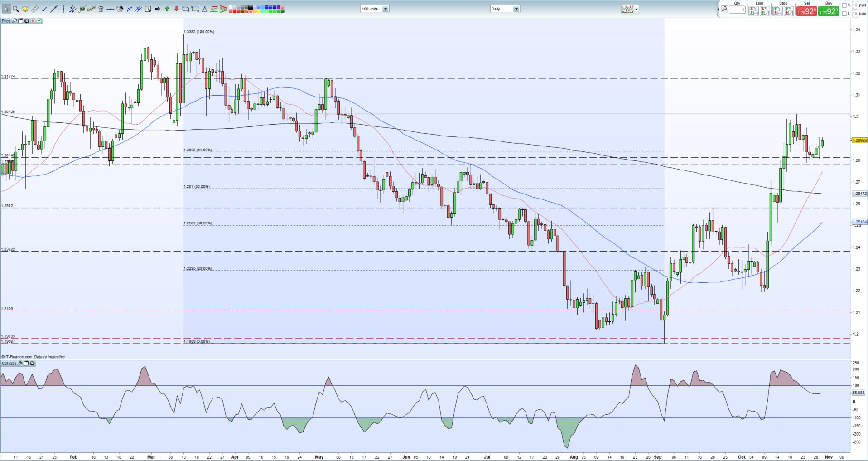Image resolution: width=868 pixels, height=461 pixels.
Task: Tick the L limit pips checkbox
Action: click(x=844, y=14)
